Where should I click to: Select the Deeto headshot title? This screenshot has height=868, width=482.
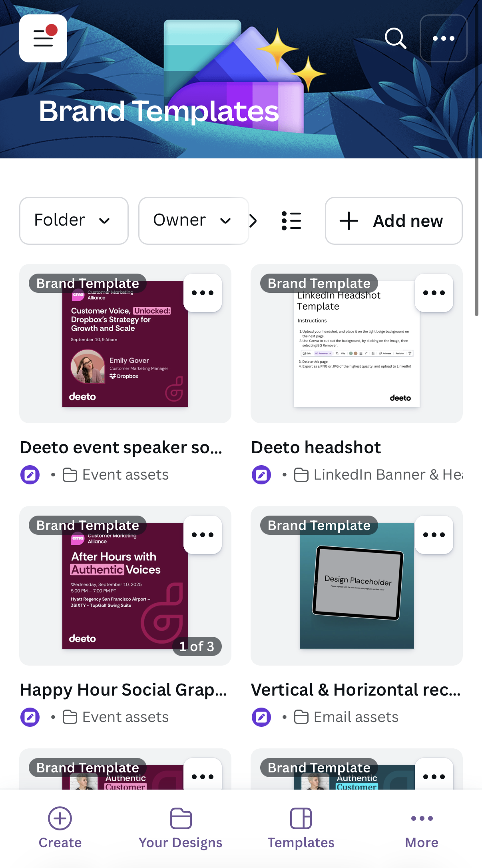tap(316, 447)
